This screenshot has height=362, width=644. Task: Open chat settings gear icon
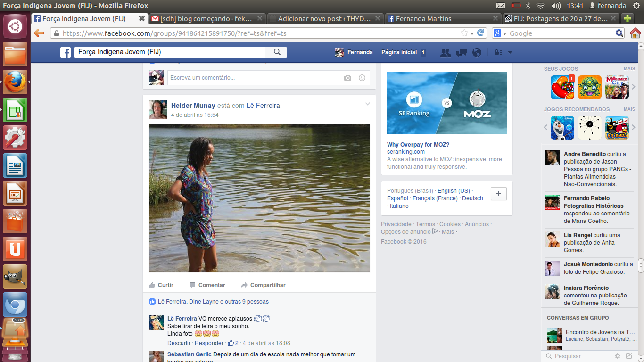pos(618,356)
